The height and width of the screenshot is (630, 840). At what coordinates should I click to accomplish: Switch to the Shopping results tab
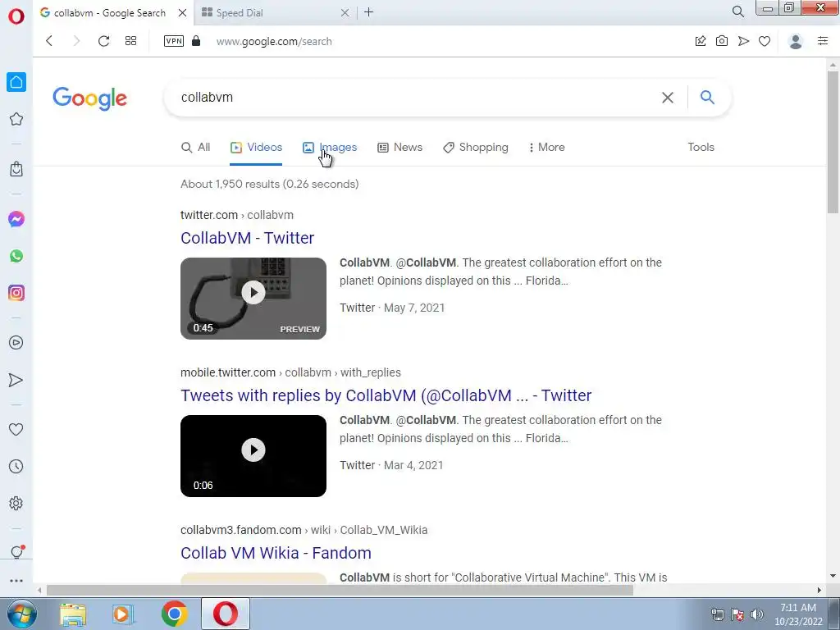(475, 148)
